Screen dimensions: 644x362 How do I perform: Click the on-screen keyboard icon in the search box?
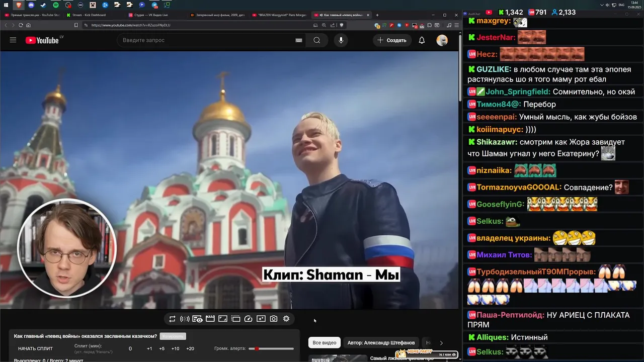299,40
